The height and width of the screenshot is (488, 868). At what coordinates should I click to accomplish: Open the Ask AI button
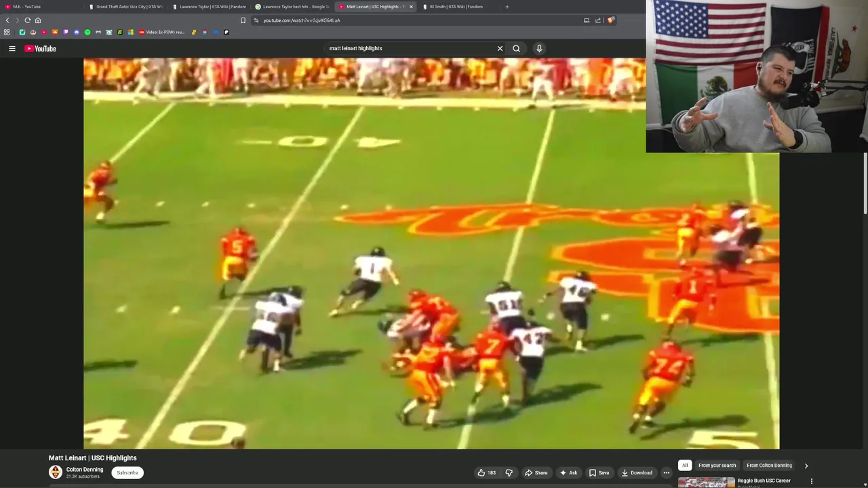point(569,473)
